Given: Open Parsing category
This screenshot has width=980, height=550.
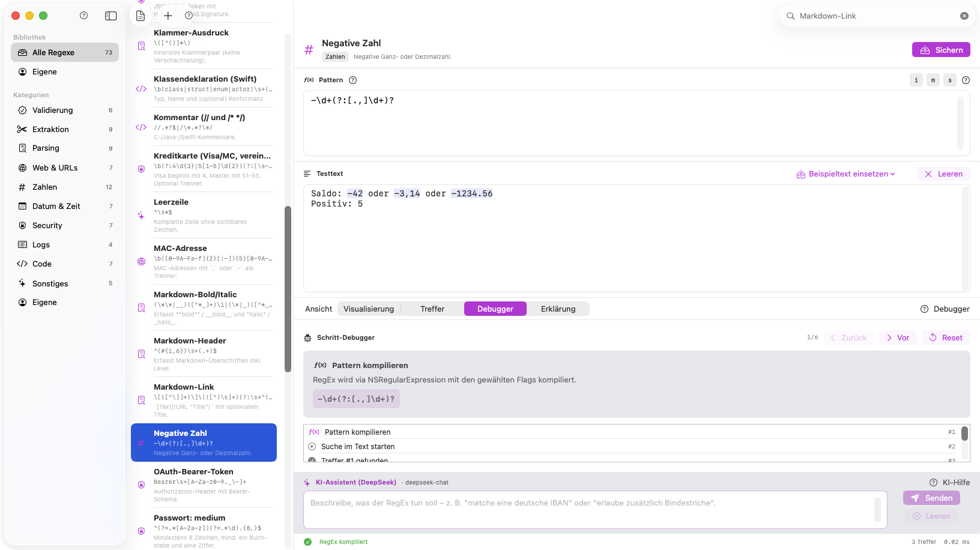Looking at the screenshot, I should point(65,148).
